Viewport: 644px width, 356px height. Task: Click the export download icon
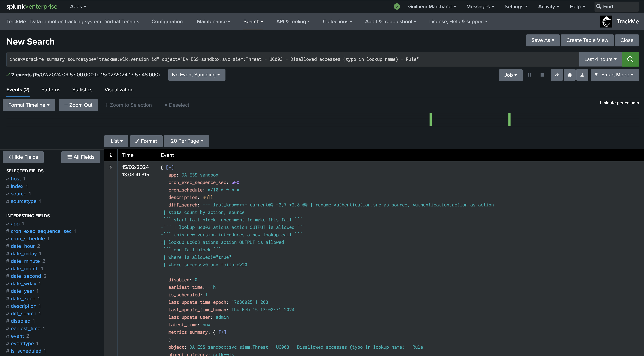click(x=582, y=75)
